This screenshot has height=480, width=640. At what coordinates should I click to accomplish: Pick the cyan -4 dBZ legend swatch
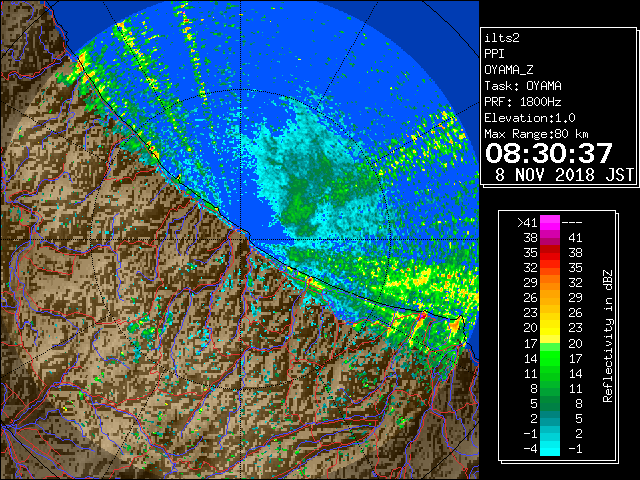click(x=550, y=449)
